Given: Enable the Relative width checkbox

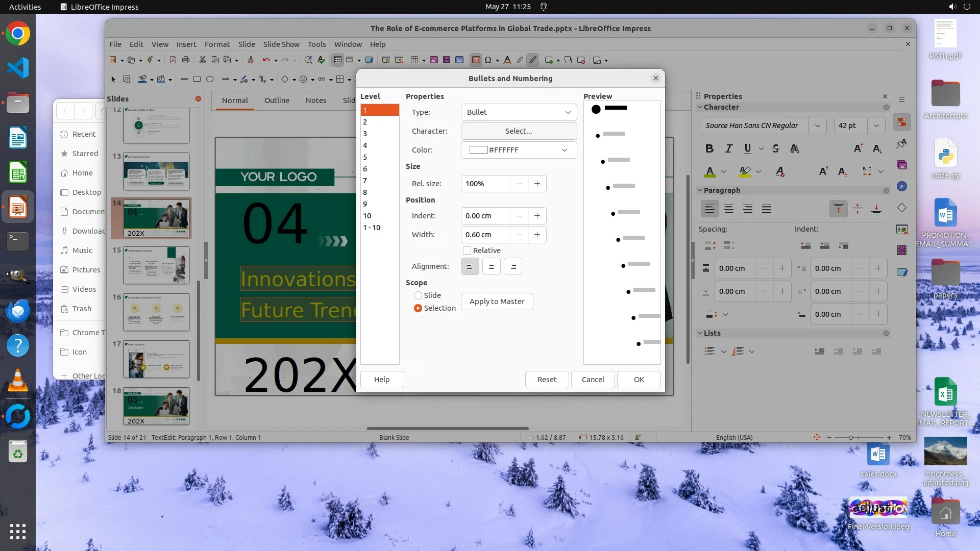Looking at the screenshot, I should tap(467, 251).
